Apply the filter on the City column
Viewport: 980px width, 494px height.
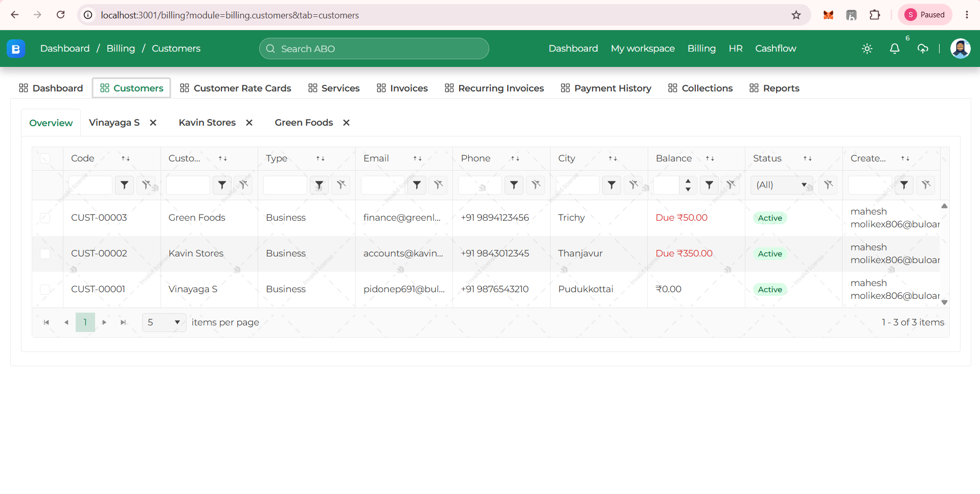click(x=611, y=185)
